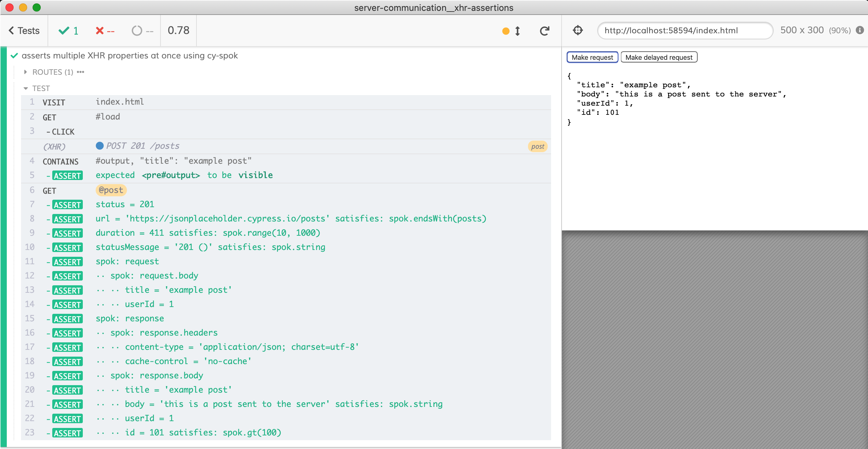The height and width of the screenshot is (449, 868).
Task: Expand the ROUTES (1) section
Action: pyautogui.click(x=52, y=72)
